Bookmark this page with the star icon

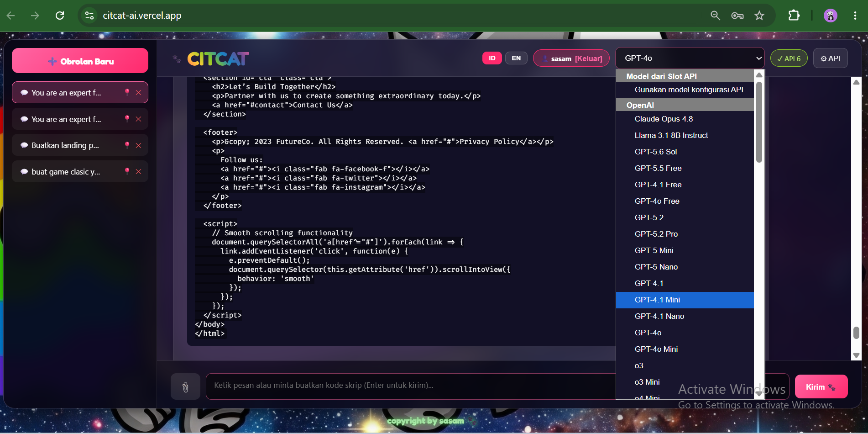pos(759,16)
